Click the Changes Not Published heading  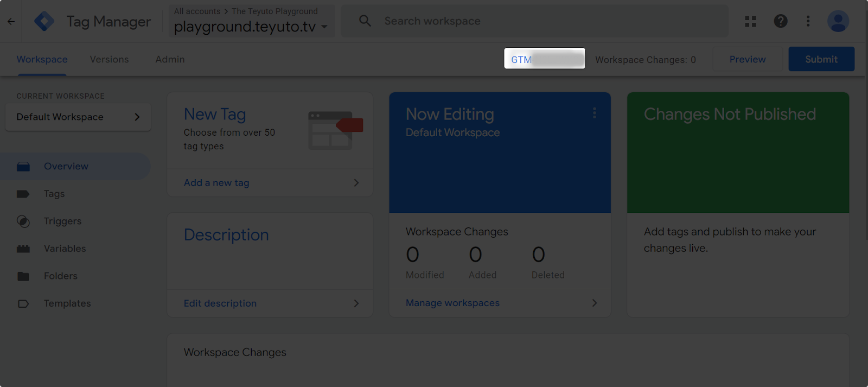pyautogui.click(x=730, y=115)
